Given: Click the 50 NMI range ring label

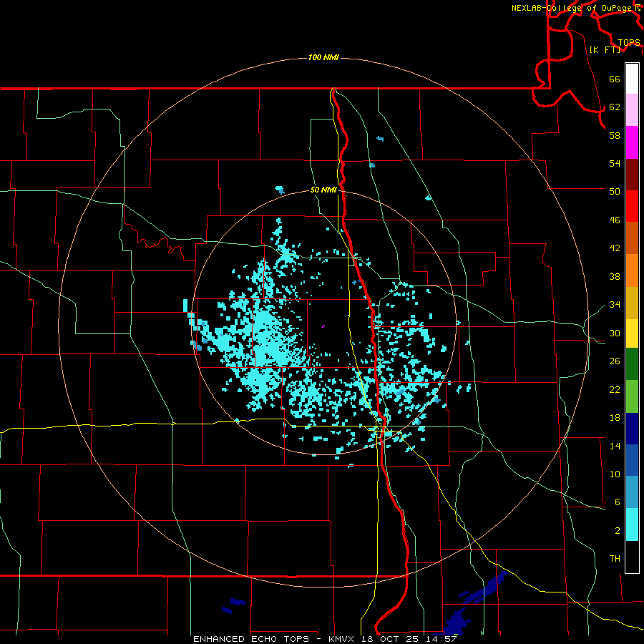Looking at the screenshot, I should (323, 190).
